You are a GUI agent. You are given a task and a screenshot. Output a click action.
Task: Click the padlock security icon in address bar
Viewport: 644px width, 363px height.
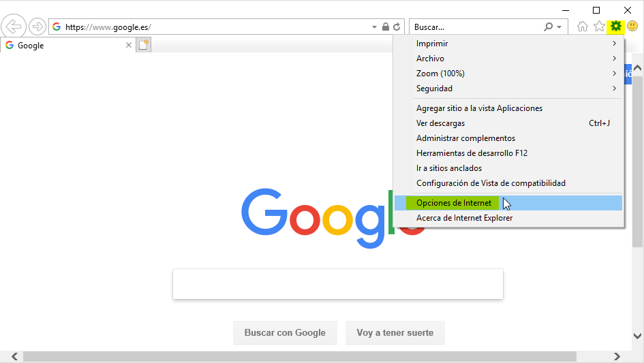385,27
